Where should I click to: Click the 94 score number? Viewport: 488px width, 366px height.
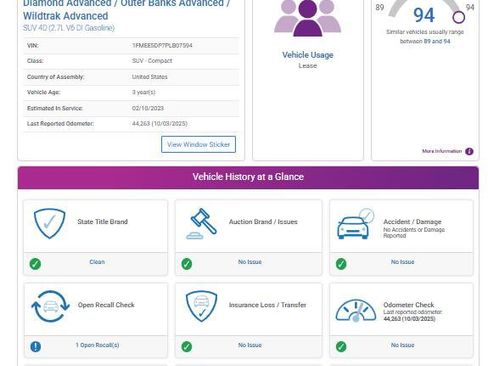pos(424,15)
